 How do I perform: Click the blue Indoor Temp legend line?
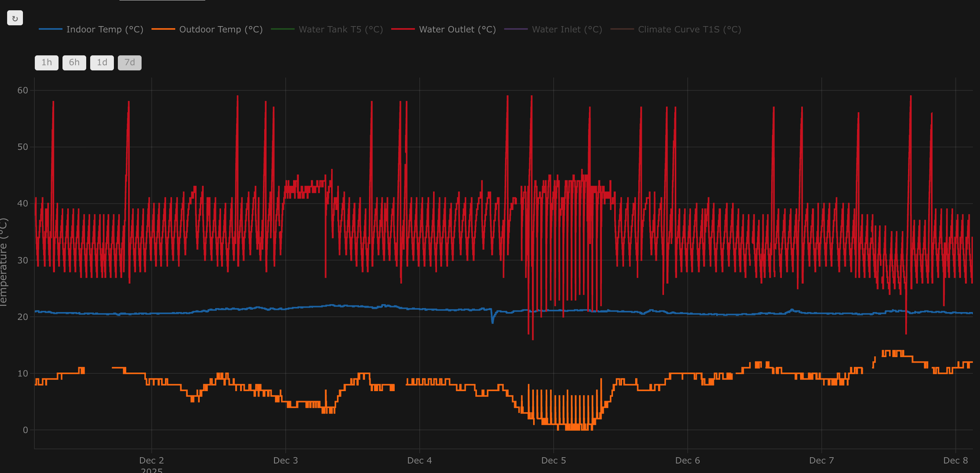pos(50,29)
